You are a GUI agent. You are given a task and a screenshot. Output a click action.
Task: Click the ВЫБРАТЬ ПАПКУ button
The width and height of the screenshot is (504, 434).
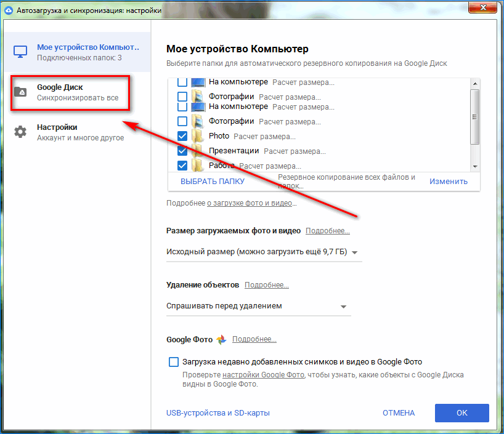click(x=213, y=182)
